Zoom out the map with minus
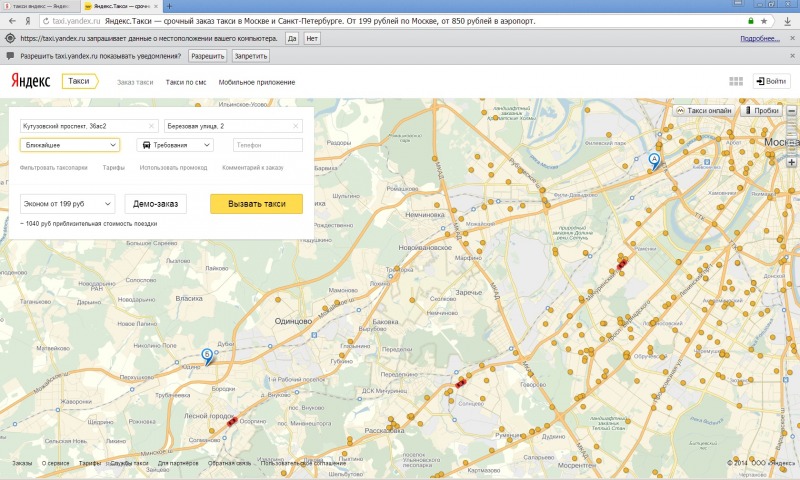This screenshot has width=800, height=480. coord(791,110)
